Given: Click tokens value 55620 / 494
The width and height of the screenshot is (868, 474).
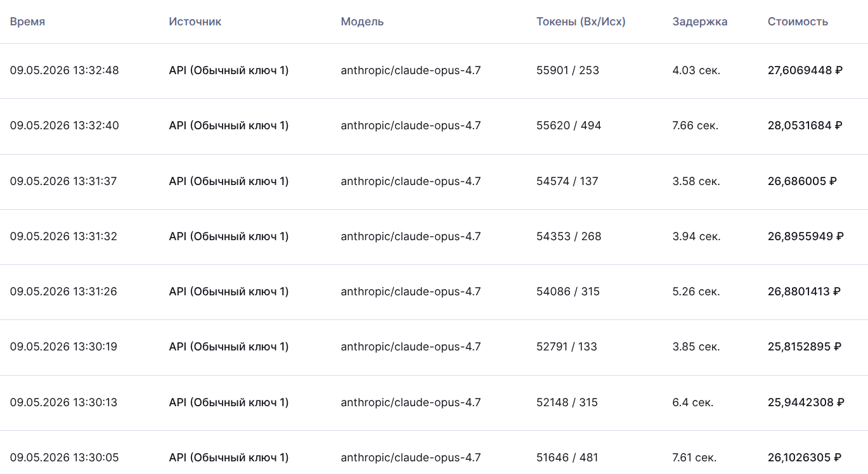Looking at the screenshot, I should pyautogui.click(x=569, y=125).
